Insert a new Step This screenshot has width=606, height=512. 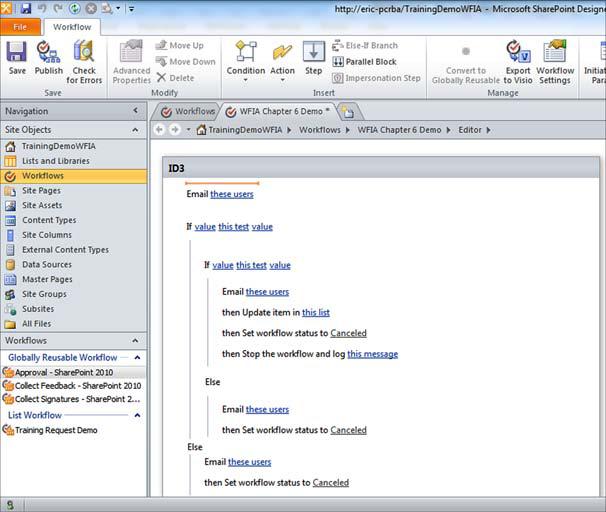(x=313, y=58)
